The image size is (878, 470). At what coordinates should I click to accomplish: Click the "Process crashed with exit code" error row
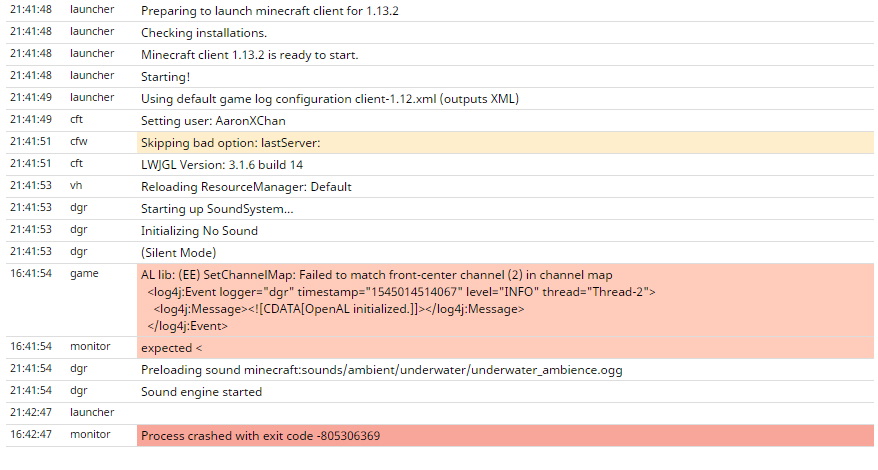(x=260, y=436)
